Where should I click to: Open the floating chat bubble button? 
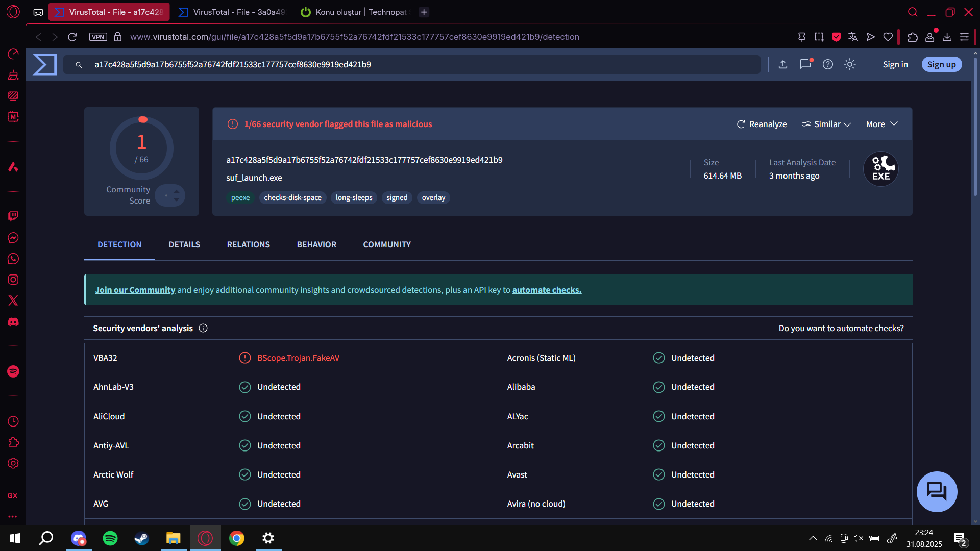[x=937, y=491]
